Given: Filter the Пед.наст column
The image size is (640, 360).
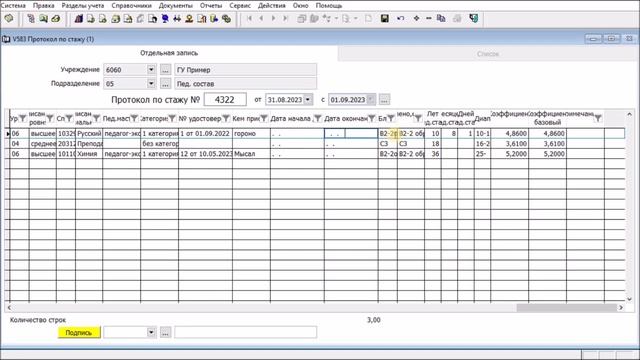Looking at the screenshot, I should 134,118.
